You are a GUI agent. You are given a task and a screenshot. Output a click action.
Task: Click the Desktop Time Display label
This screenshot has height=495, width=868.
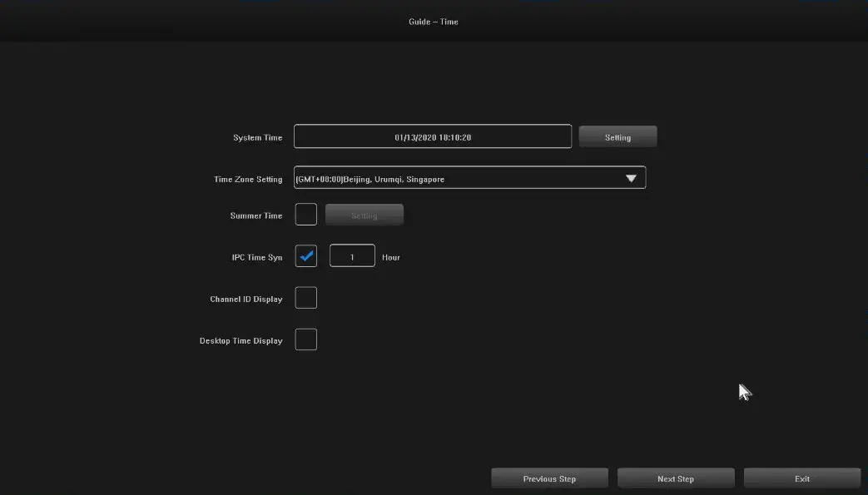241,341
